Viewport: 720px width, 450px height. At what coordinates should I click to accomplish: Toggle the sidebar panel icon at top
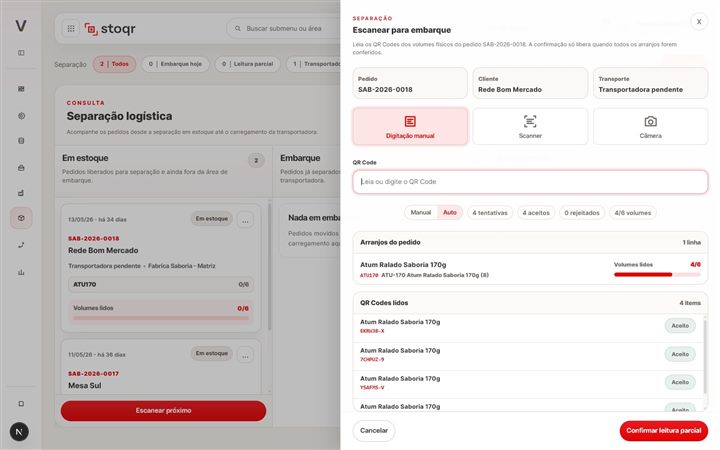[21, 53]
